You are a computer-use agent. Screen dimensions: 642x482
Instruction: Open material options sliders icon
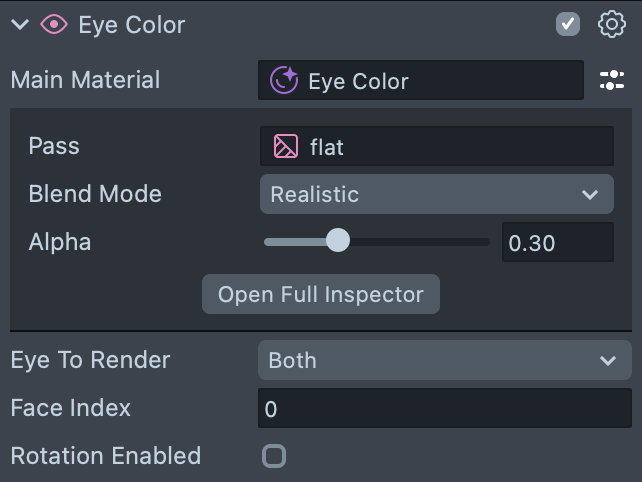pos(611,81)
